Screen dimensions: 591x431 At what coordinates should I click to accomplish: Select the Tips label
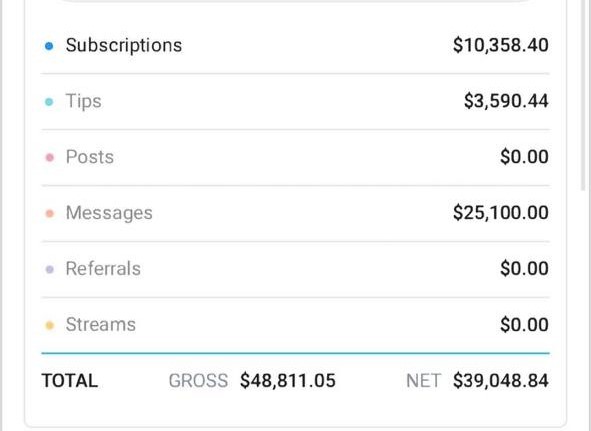pos(83,101)
